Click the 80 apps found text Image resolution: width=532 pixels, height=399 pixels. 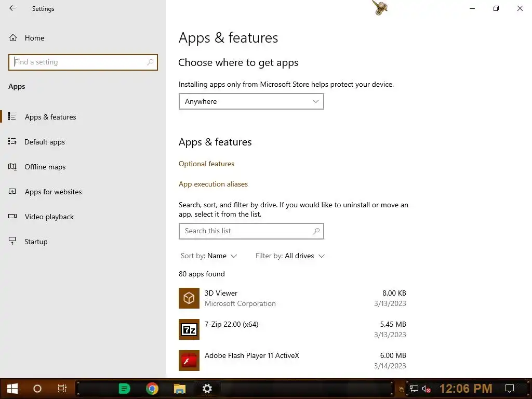202,274
